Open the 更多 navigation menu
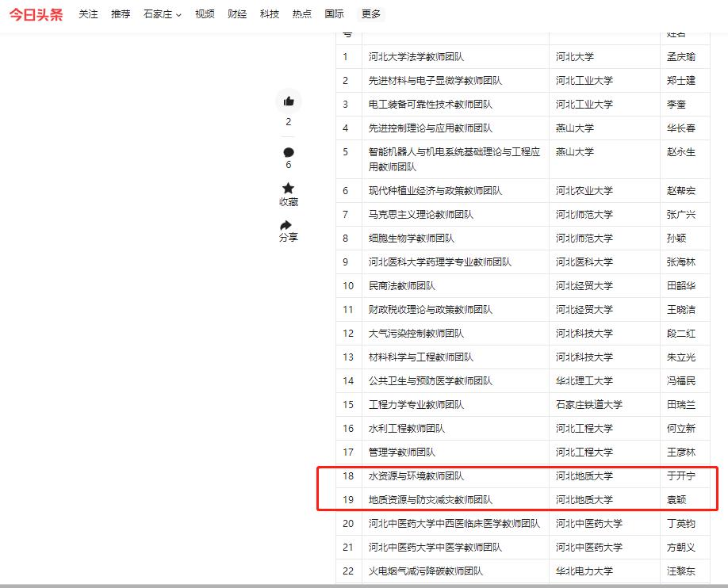Viewport: 728px width, 588px height. [x=371, y=14]
